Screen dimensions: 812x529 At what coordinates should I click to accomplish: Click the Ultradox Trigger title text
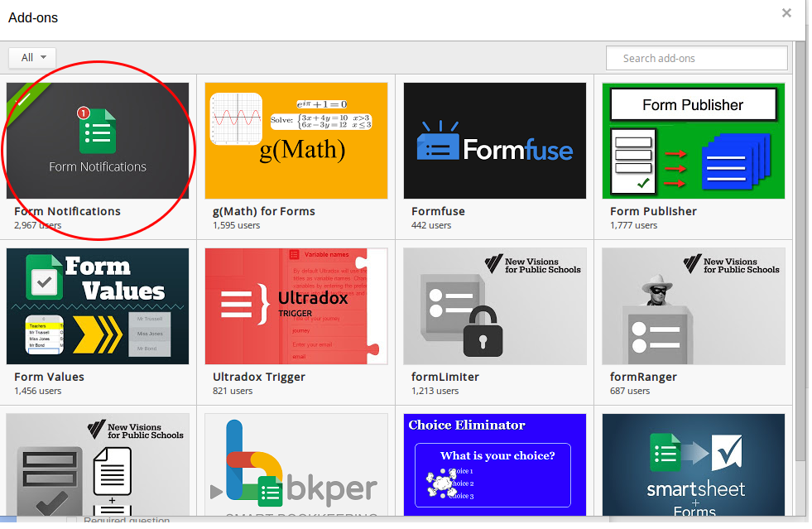tap(259, 378)
